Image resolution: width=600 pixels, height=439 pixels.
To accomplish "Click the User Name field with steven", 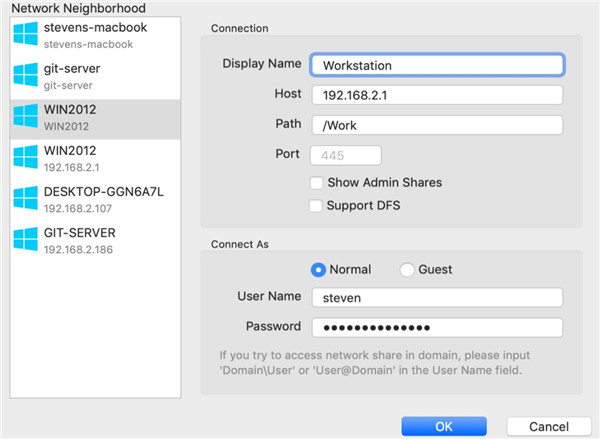I will click(437, 298).
